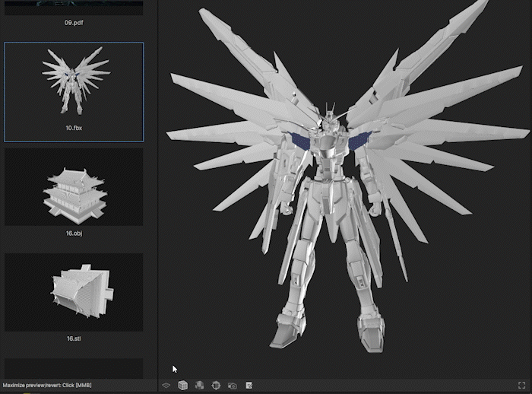Click the 16.stl file name label
Image resolution: width=532 pixels, height=394 pixels.
(x=74, y=338)
